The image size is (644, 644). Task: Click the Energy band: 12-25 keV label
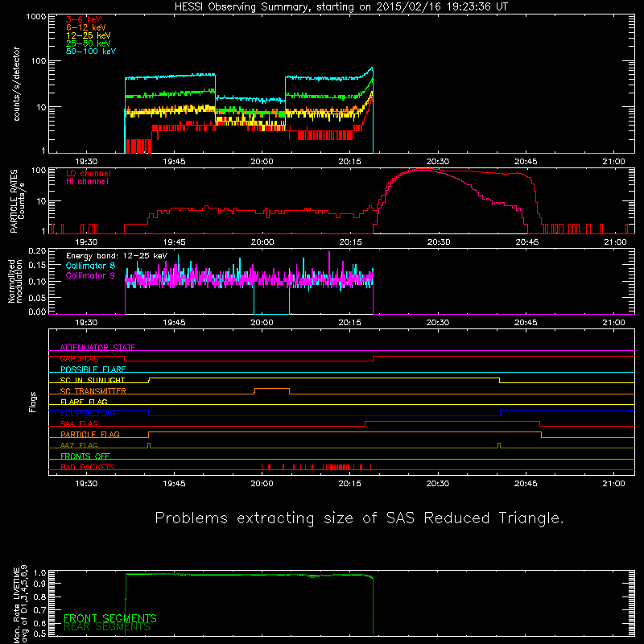point(117,256)
